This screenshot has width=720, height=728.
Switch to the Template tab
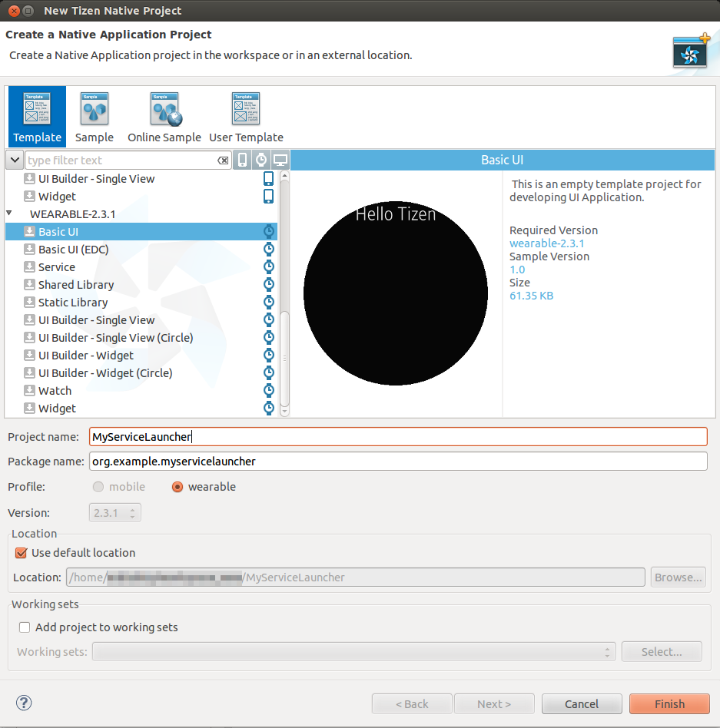pos(37,117)
